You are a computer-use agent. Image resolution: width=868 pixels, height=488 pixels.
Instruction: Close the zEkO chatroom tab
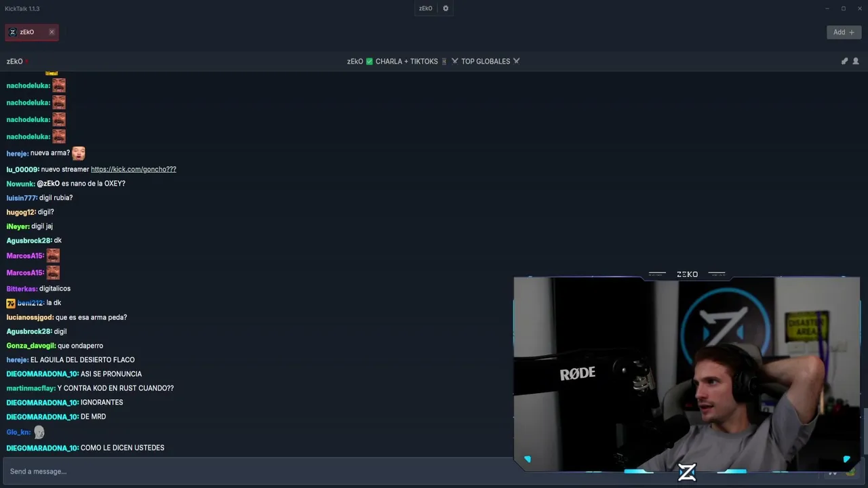coord(52,32)
